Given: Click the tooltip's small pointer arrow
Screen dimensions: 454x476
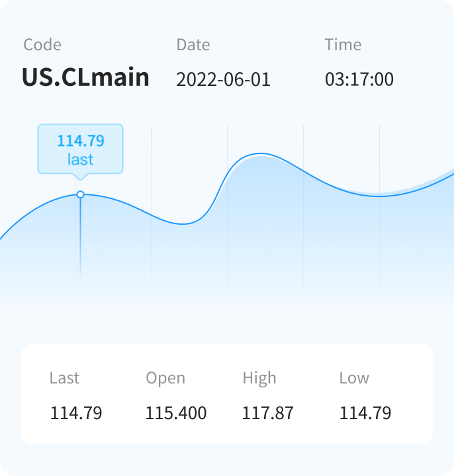Looking at the screenshot, I should click(80, 177).
